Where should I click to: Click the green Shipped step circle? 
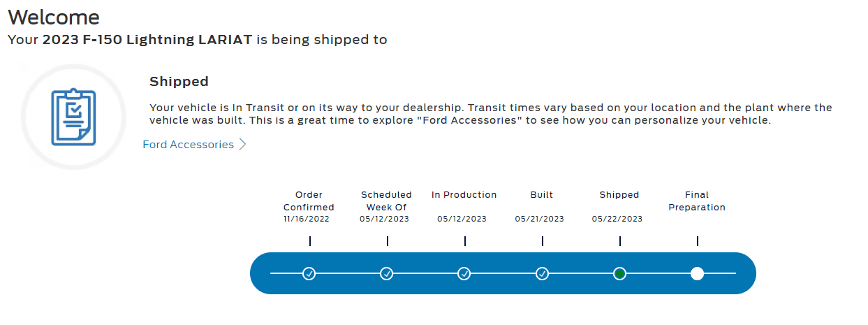(x=619, y=273)
